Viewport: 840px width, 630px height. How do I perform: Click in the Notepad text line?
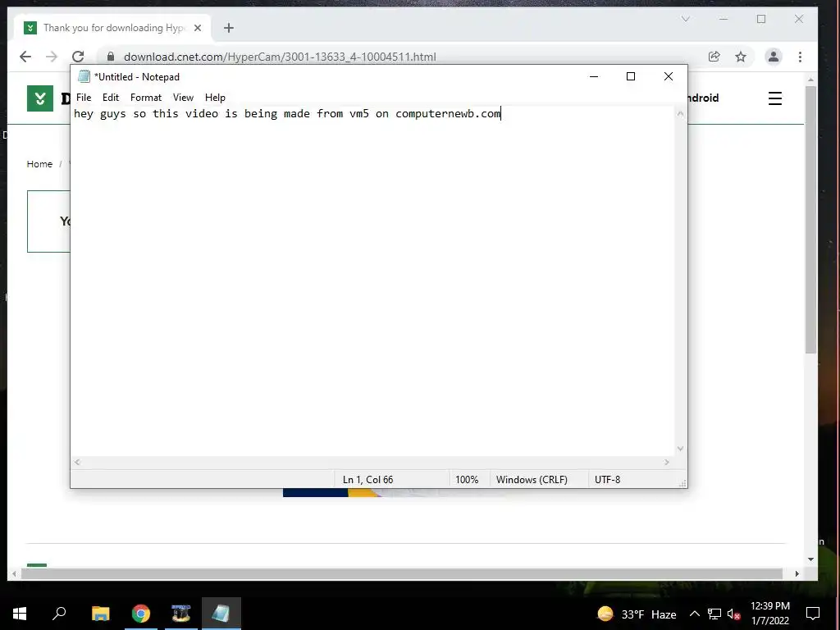pos(286,113)
